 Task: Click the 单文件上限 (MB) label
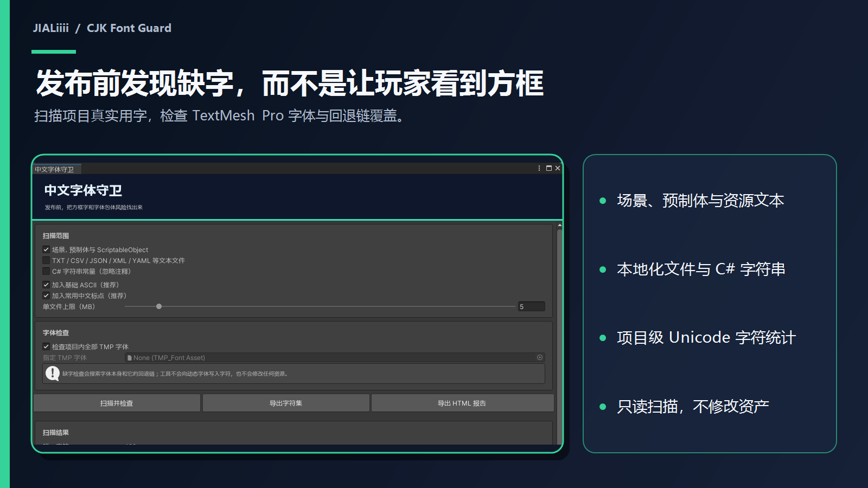(69, 307)
